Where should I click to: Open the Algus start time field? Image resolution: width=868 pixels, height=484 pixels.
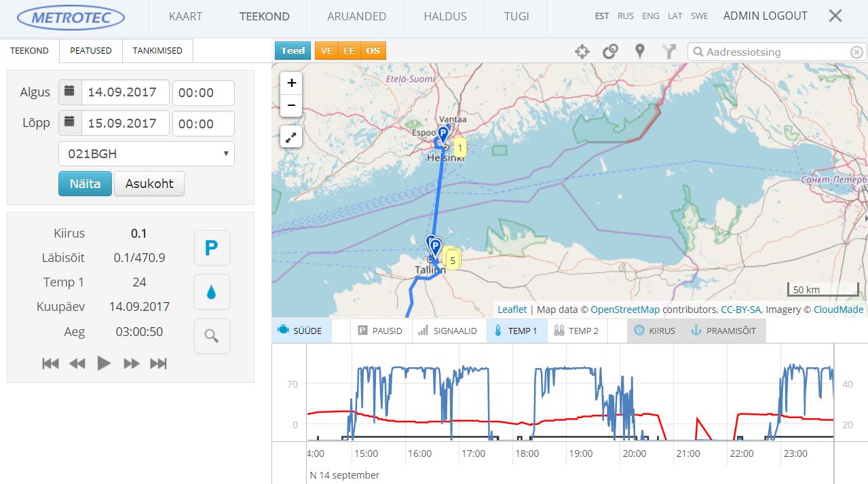click(x=203, y=93)
